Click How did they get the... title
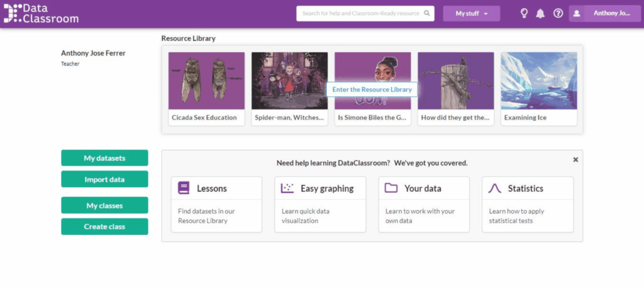The height and width of the screenshot is (289, 644). (455, 118)
